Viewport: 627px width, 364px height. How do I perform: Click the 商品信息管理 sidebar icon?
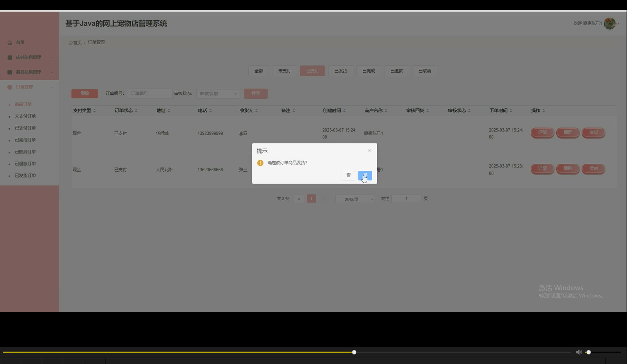10,72
